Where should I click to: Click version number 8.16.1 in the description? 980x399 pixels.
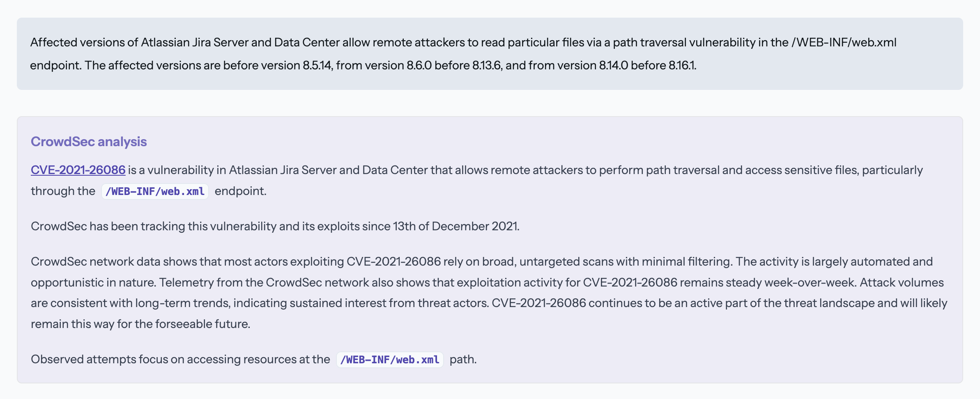[682, 65]
